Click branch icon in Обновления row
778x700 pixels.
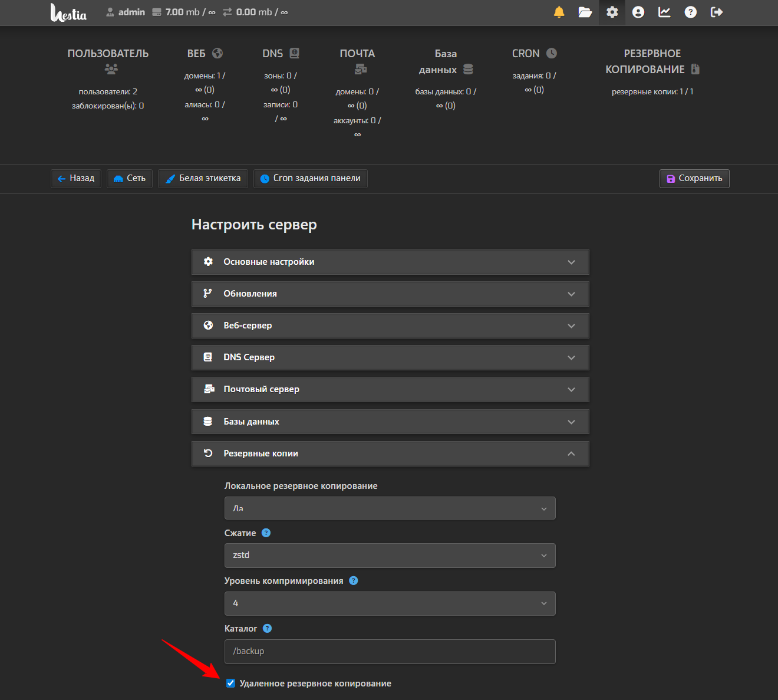pyautogui.click(x=207, y=293)
